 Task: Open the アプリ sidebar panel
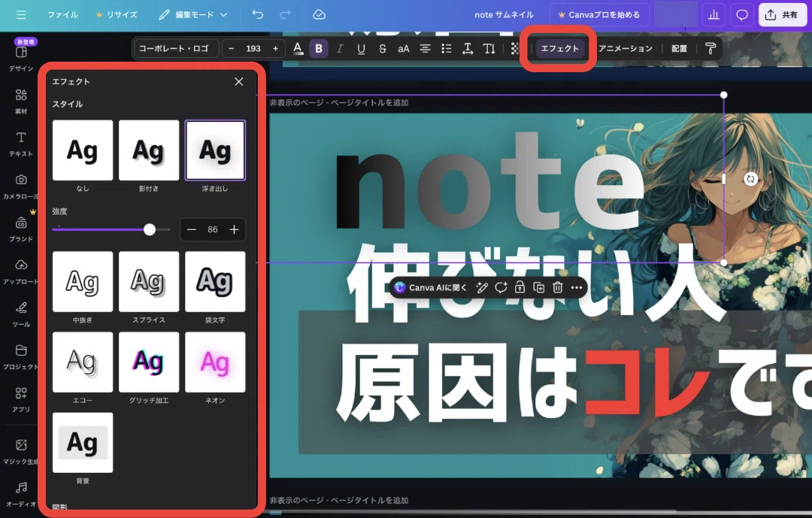click(x=21, y=399)
